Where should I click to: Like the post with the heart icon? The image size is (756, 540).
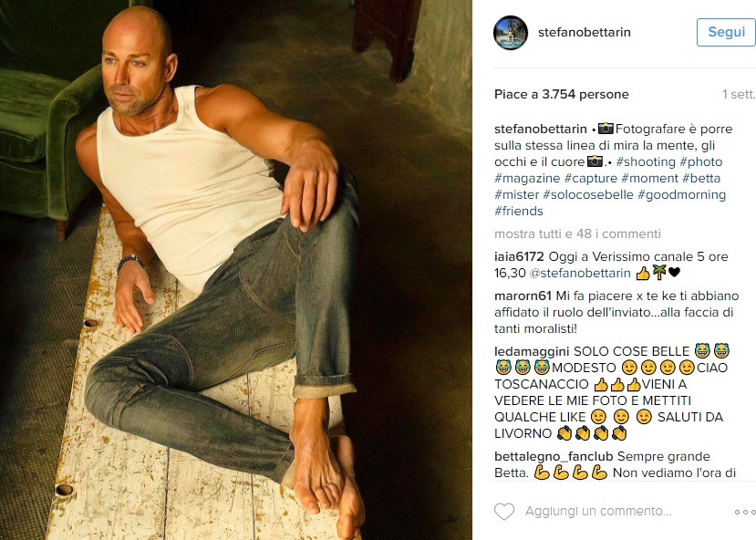coord(504,512)
